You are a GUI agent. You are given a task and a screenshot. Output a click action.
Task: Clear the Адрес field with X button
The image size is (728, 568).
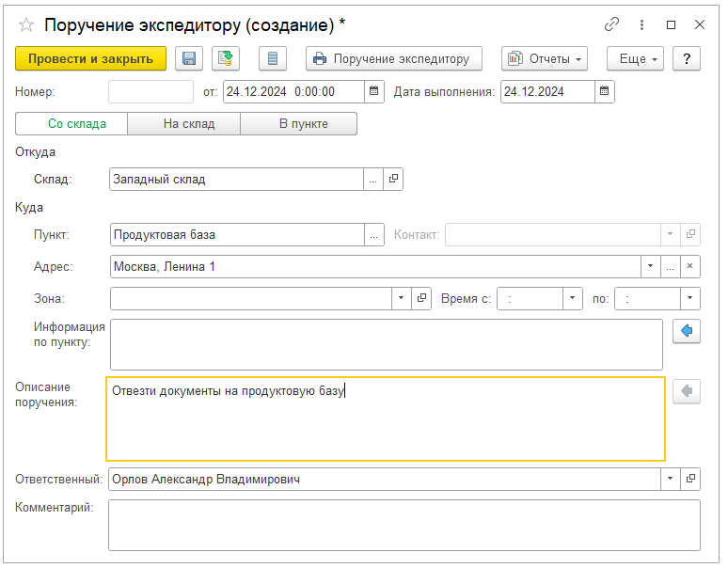690,267
